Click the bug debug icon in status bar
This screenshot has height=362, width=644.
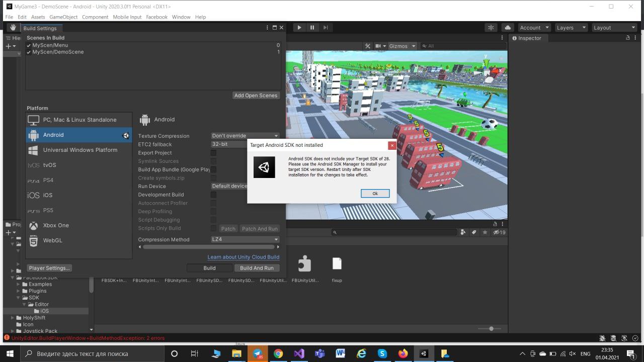[x=602, y=338]
